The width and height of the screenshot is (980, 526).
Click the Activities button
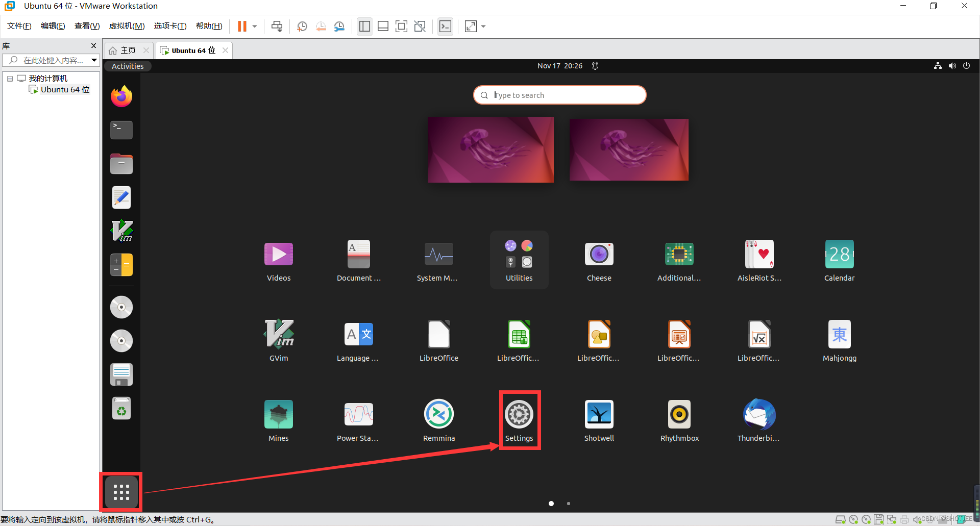click(128, 66)
